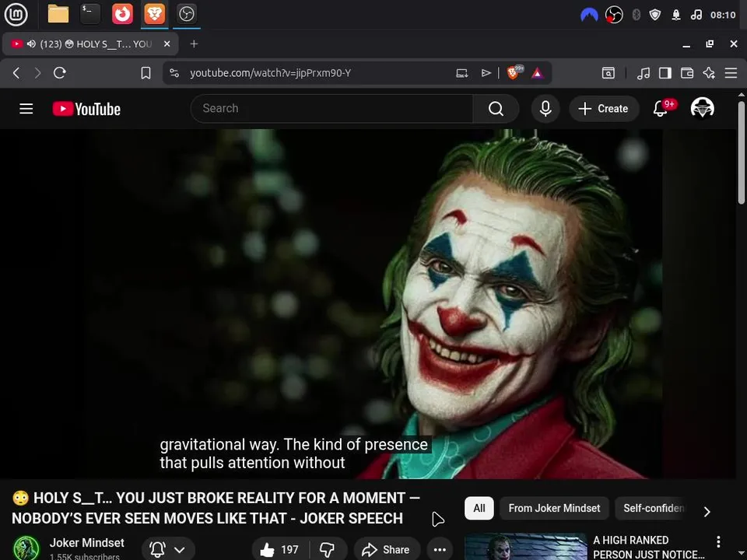
Task: Open Brave browser icon in panel
Action: (x=154, y=14)
